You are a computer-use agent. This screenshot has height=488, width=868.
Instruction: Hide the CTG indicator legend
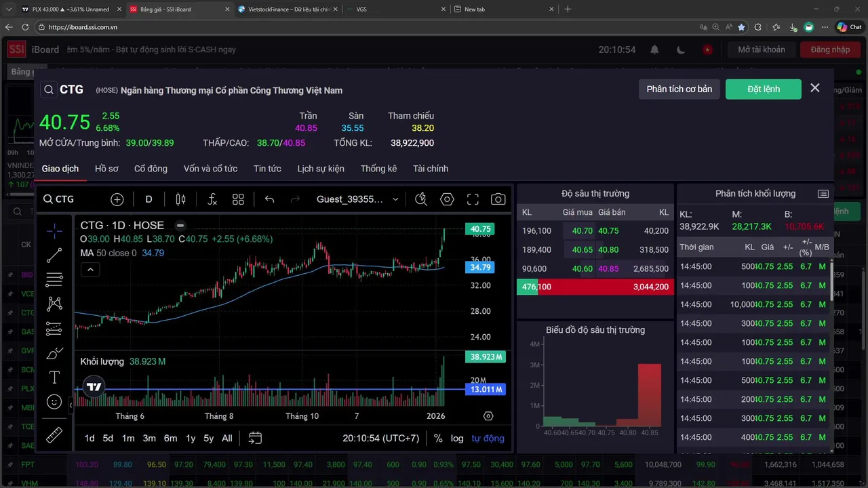180,225
